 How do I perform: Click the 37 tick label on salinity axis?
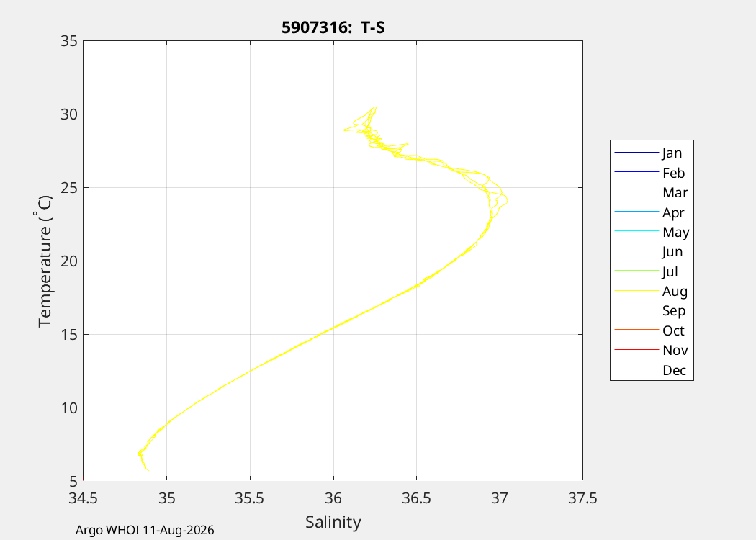pyautogui.click(x=500, y=498)
